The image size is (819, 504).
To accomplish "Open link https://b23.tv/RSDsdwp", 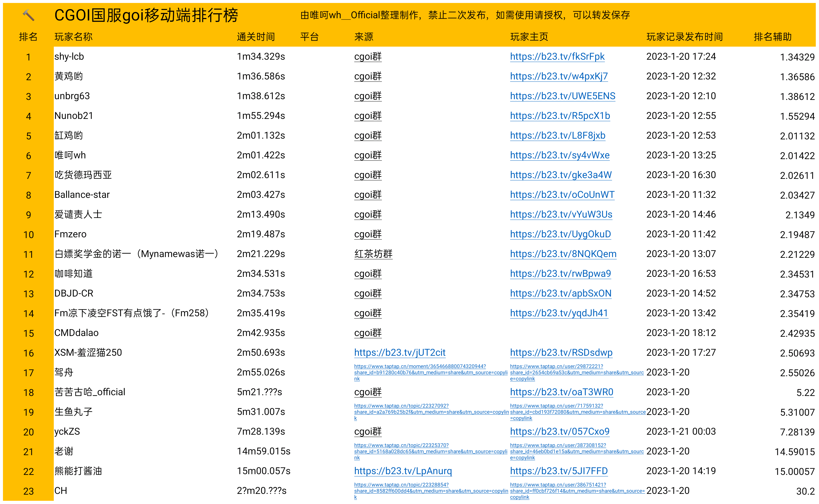I will coord(561,352).
